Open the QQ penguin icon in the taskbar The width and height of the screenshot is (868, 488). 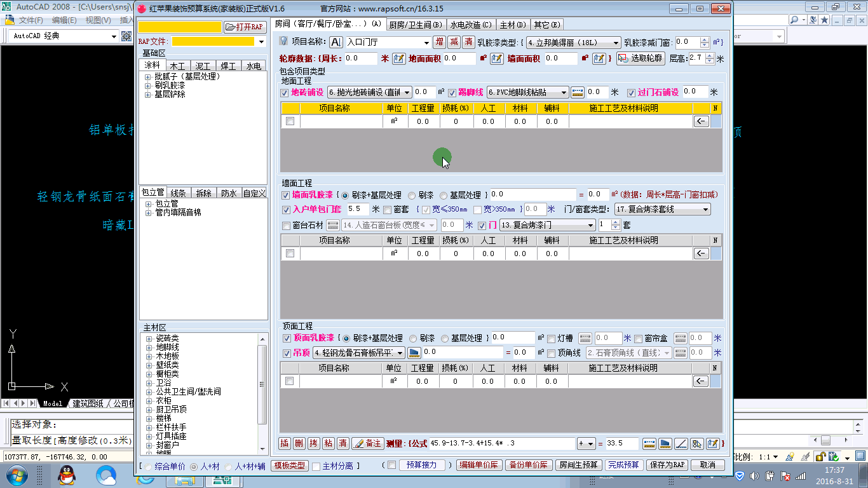[66, 475]
